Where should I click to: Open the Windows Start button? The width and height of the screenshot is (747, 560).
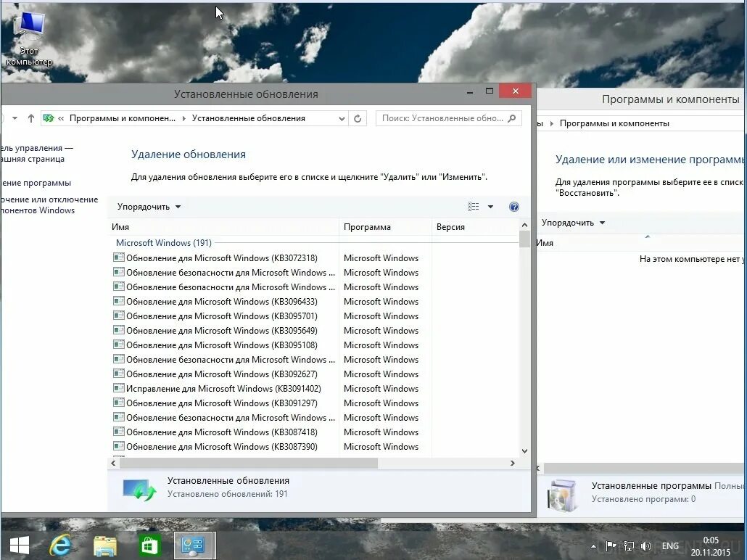[x=20, y=545]
